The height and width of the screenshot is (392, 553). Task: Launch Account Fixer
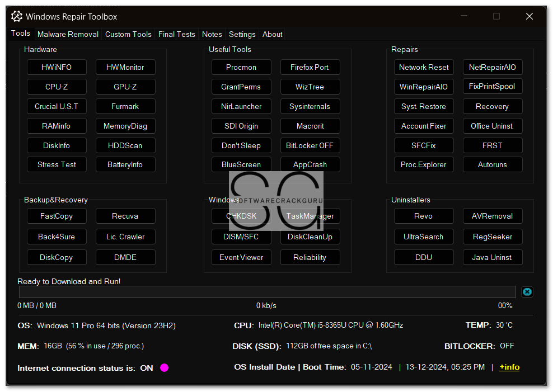tap(424, 126)
